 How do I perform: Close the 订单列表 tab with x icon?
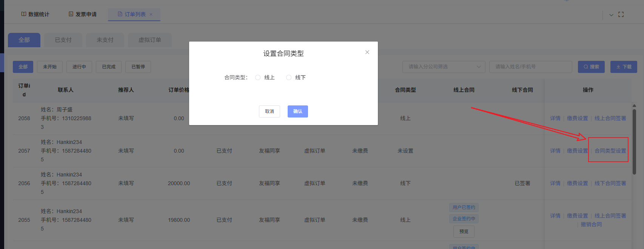(x=151, y=14)
